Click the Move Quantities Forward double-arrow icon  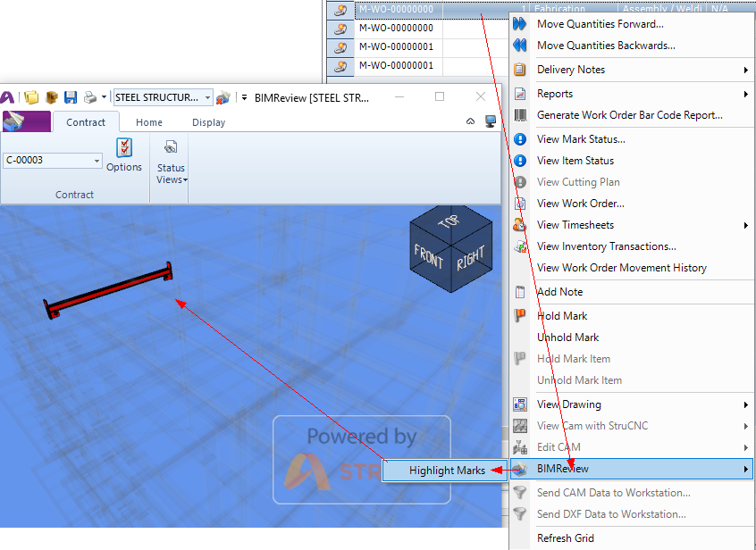(x=520, y=23)
